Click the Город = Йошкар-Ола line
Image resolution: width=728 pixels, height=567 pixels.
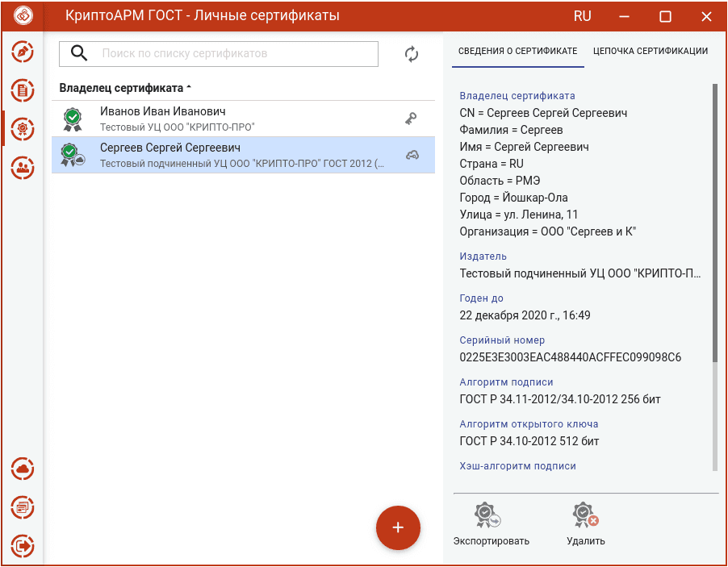pos(513,198)
